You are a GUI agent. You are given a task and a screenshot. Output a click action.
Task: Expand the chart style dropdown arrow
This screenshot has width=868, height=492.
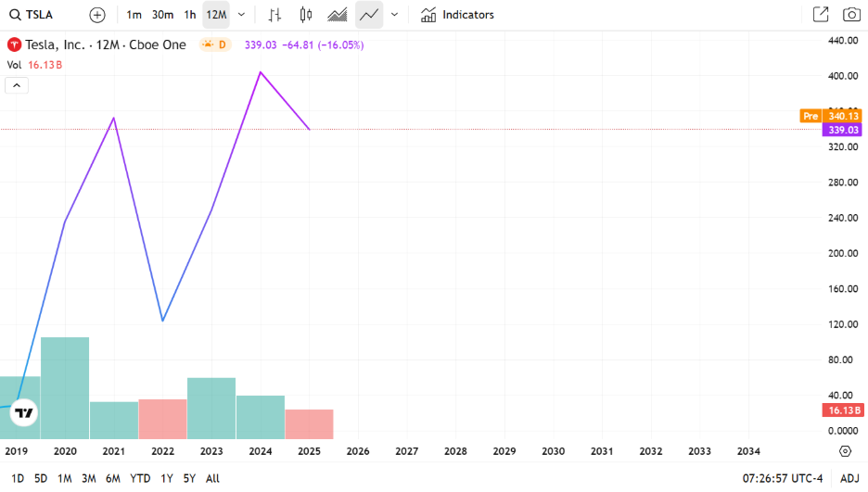[394, 15]
